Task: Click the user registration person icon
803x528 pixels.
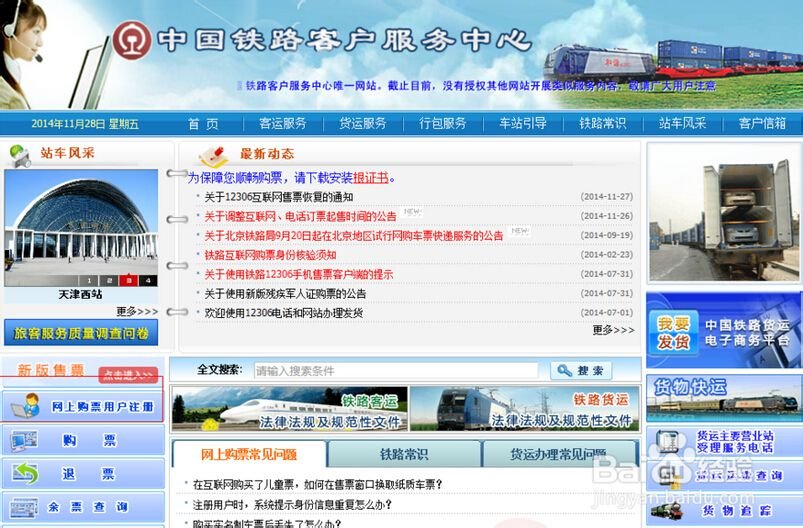Action: pos(27,406)
